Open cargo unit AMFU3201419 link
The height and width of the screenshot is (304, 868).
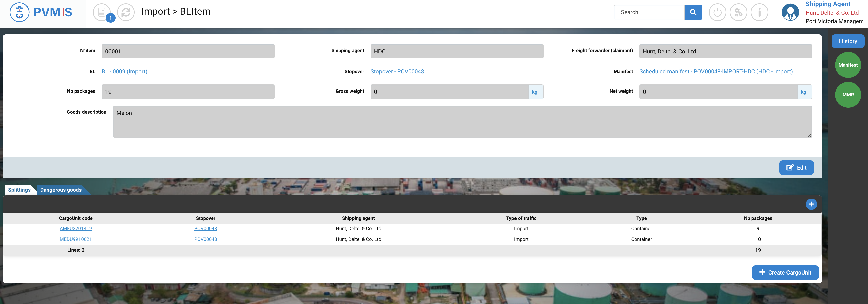[75, 229]
